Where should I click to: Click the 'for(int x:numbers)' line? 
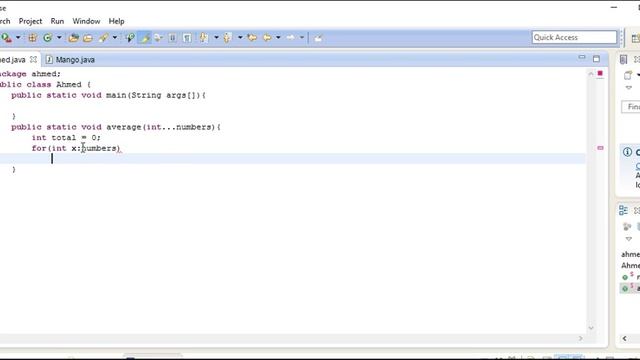pyautogui.click(x=76, y=148)
